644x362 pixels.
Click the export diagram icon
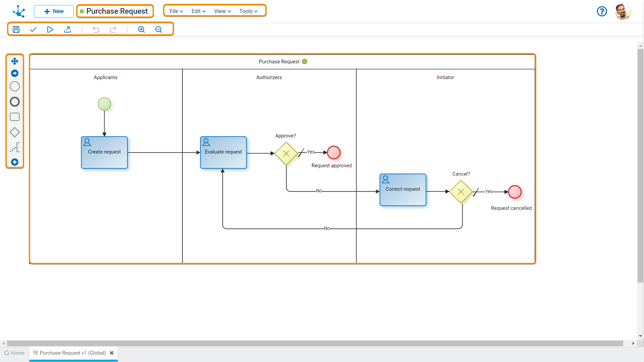[x=68, y=29]
